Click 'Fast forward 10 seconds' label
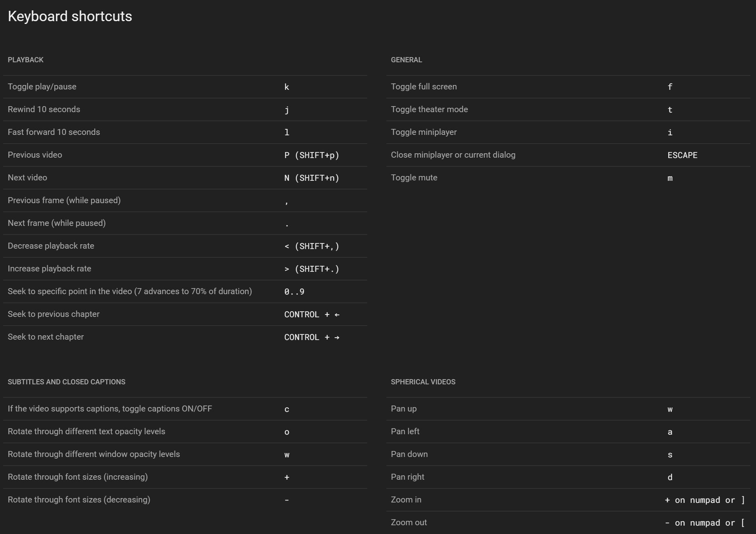The height and width of the screenshot is (534, 756). (54, 132)
